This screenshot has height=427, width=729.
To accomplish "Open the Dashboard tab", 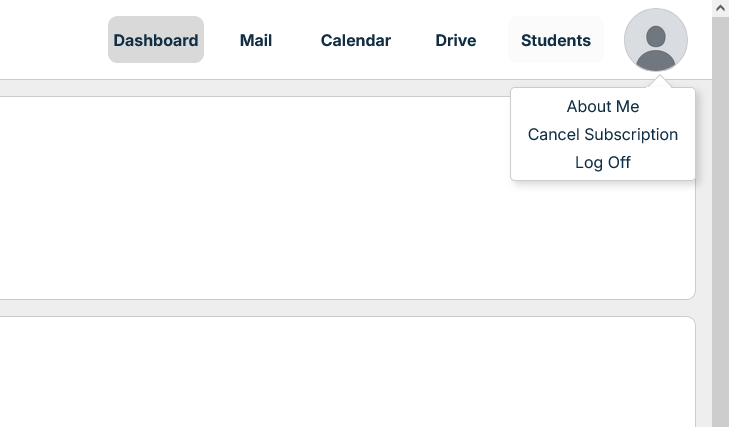I will click(x=156, y=40).
